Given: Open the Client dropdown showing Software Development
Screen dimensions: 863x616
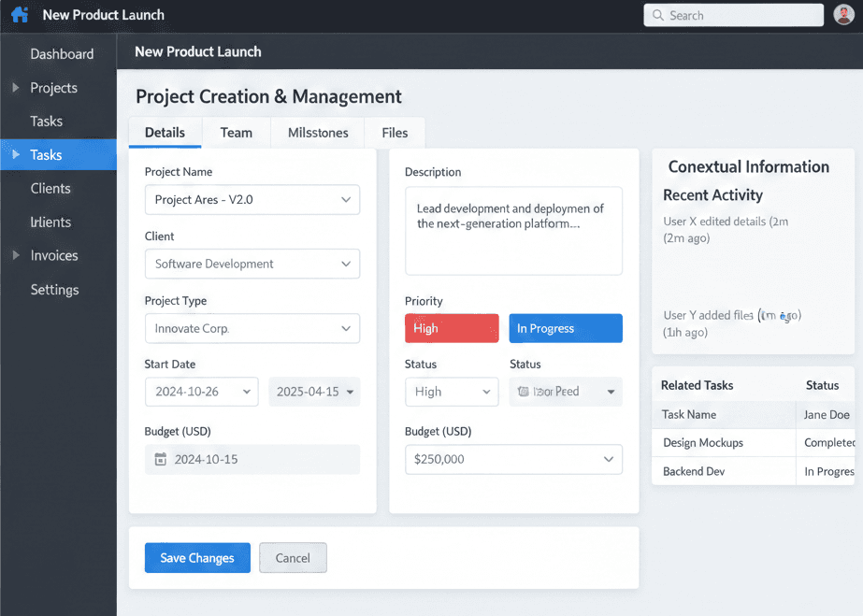Looking at the screenshot, I should (x=252, y=264).
